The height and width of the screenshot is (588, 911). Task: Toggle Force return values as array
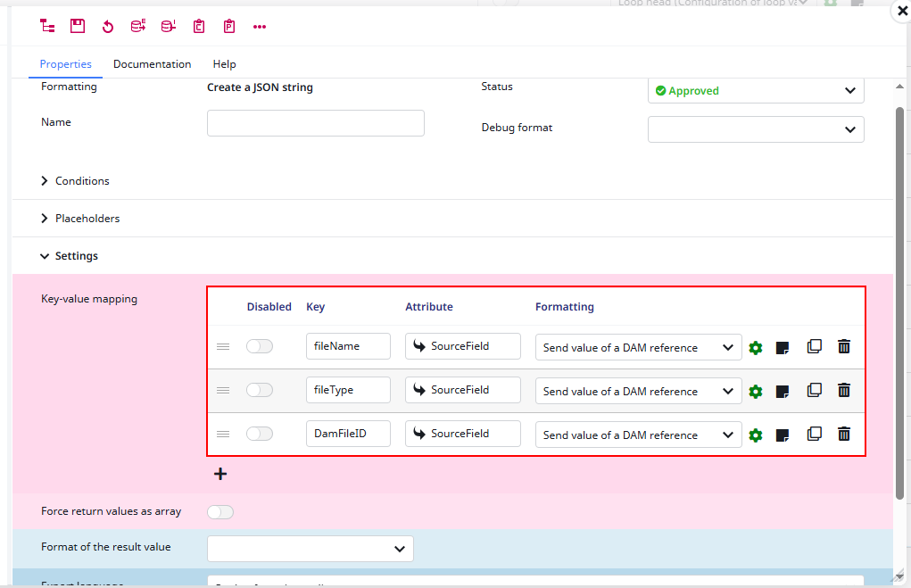click(x=220, y=511)
